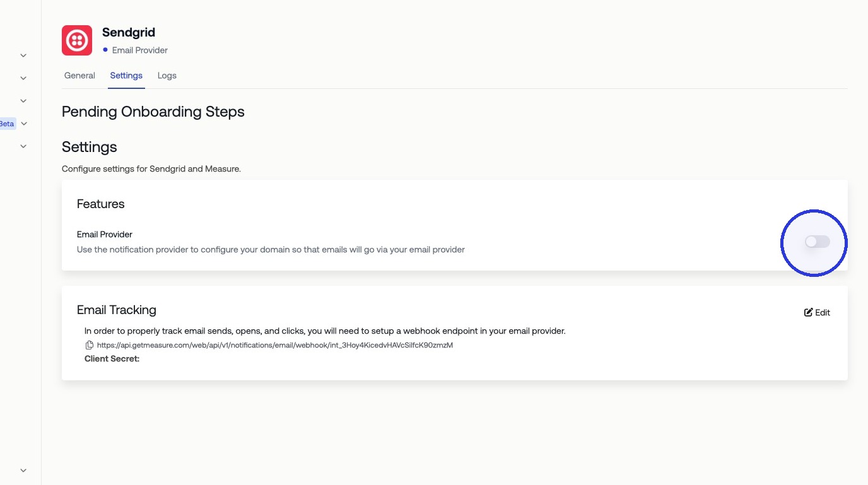The width and height of the screenshot is (868, 485).
Task: Click the 'Configure settings for Sendgrid and Measure' text
Action: click(x=151, y=169)
